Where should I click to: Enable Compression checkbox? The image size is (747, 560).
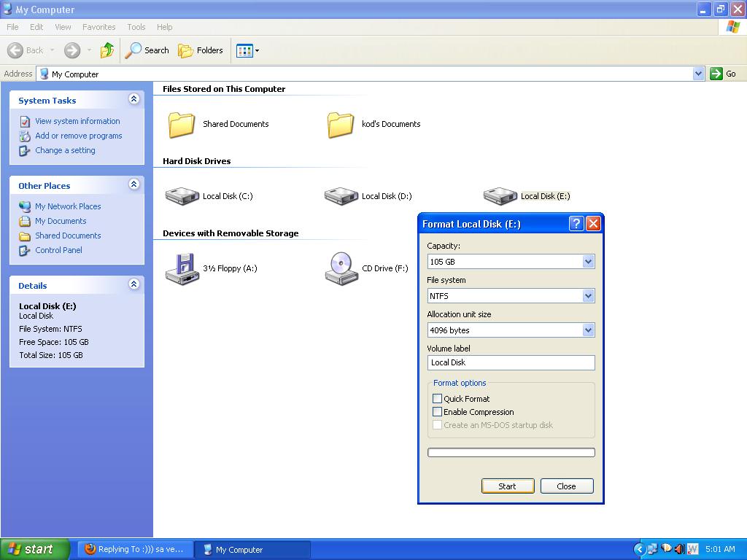(437, 412)
